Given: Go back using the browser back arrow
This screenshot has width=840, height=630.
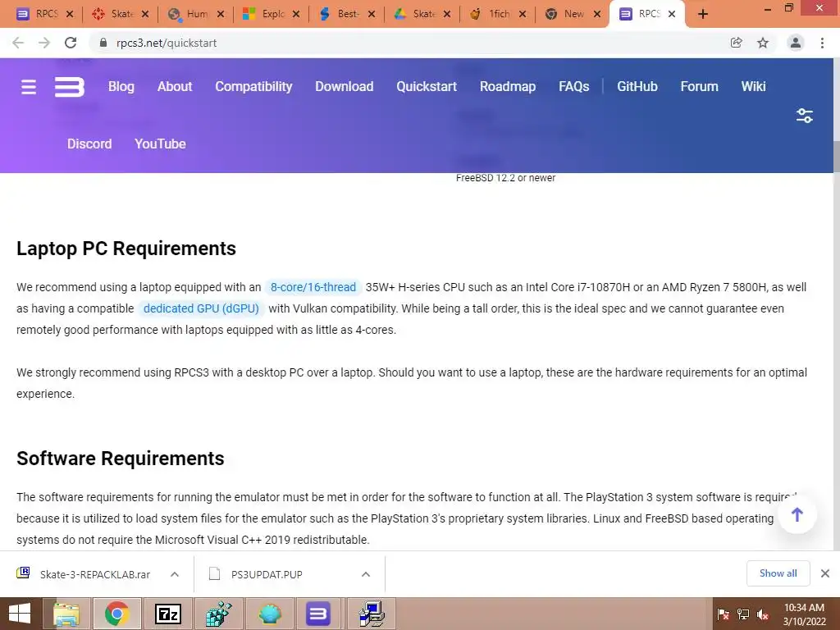Looking at the screenshot, I should (18, 43).
